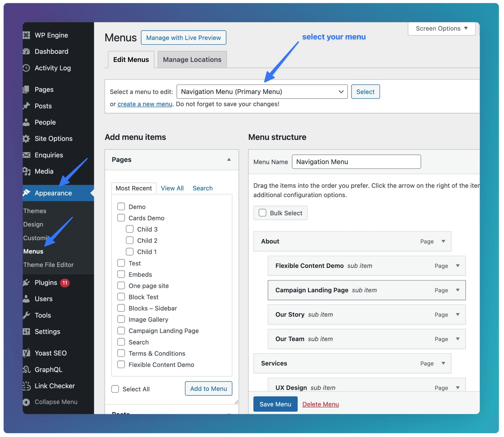Expand the About menu item arrow

coord(444,241)
